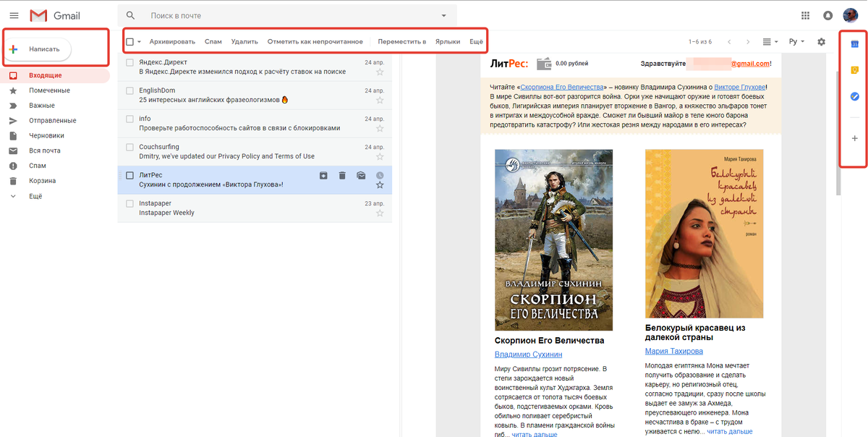The height and width of the screenshot is (437, 868).
Task: Click the Google apps grid icon
Action: (x=805, y=15)
